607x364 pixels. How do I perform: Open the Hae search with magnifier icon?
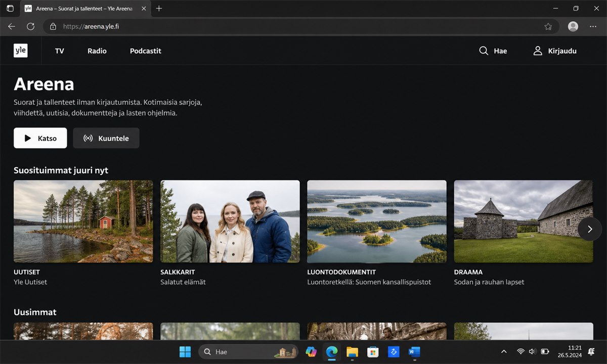click(x=493, y=51)
